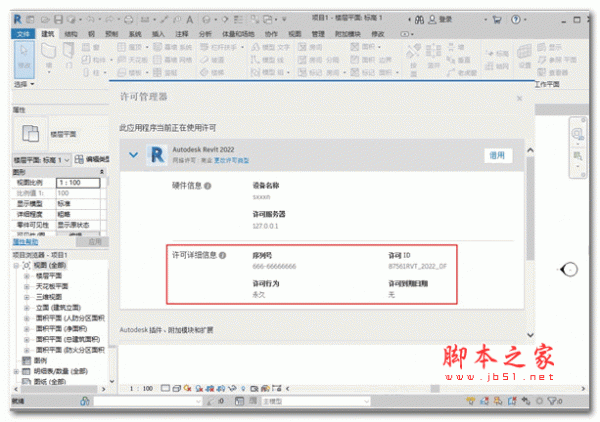Select the 图例 tree item
This screenshot has height=422, width=600.
pyautogui.click(x=40, y=360)
